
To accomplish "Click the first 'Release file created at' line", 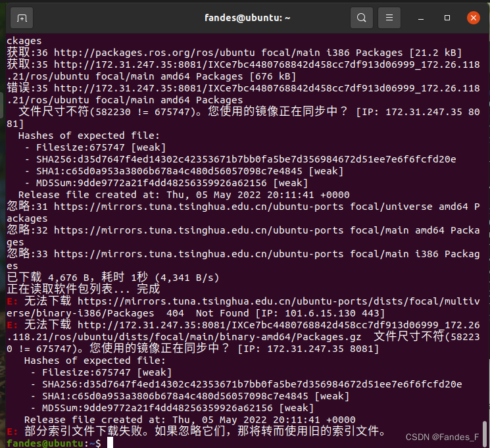I will [x=184, y=195].
